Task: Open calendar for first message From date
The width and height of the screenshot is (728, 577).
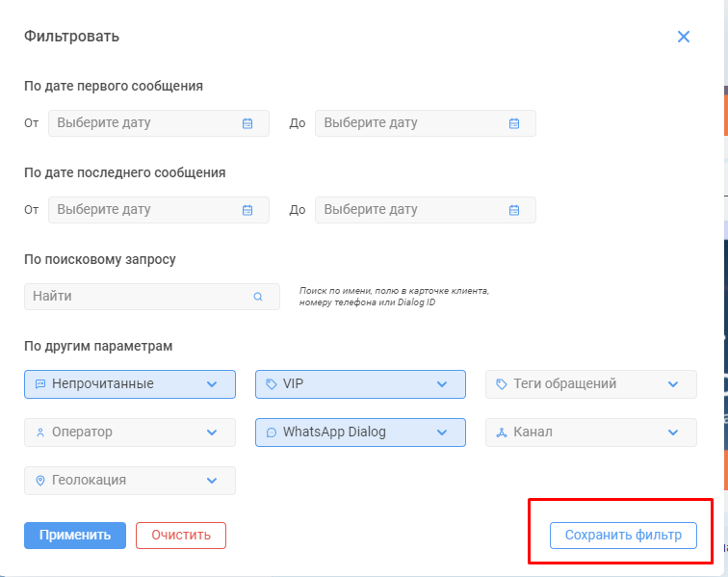Action: pyautogui.click(x=247, y=123)
